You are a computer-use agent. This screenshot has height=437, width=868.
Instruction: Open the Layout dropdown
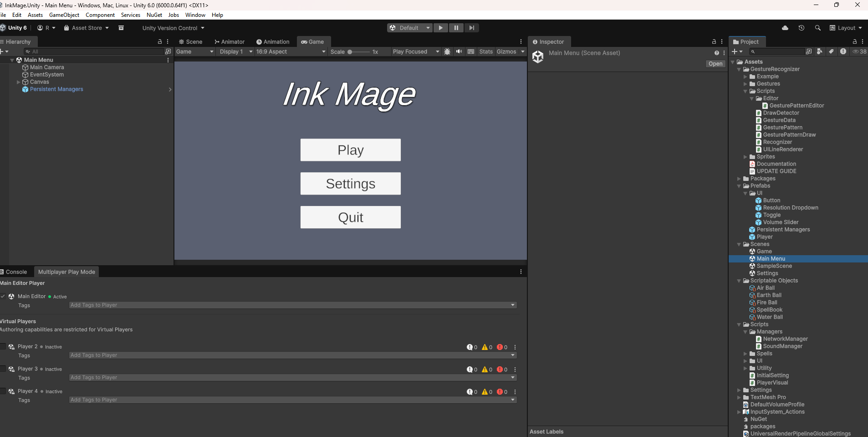coord(846,28)
